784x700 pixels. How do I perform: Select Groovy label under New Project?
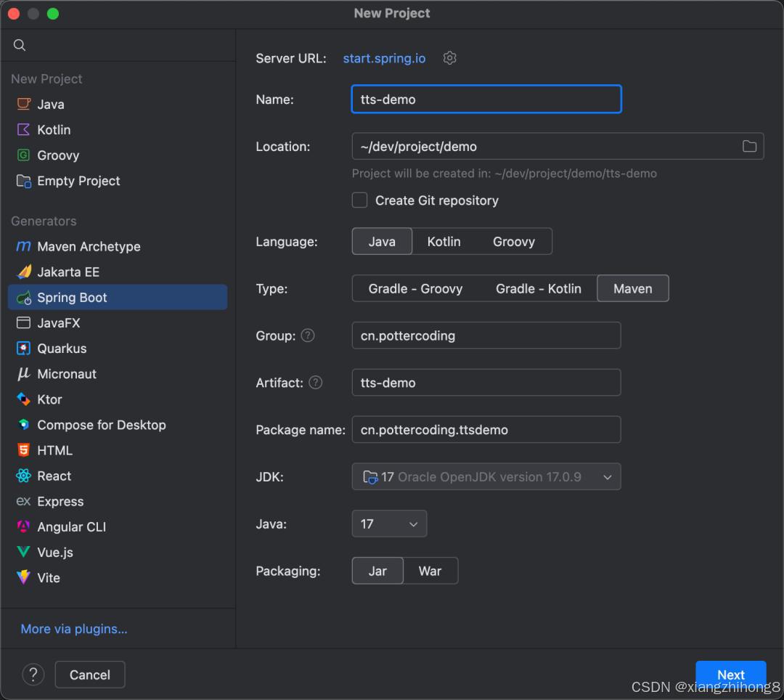click(58, 155)
